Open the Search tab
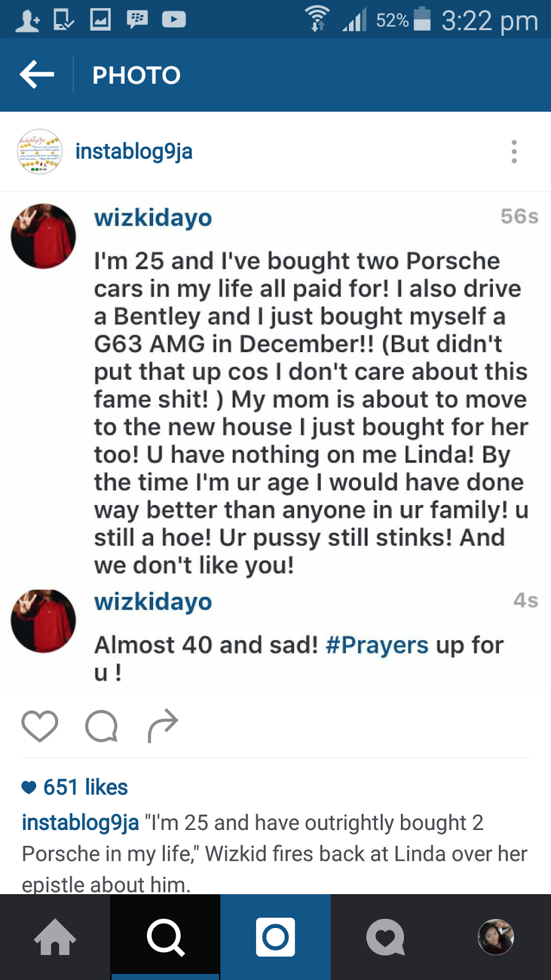 (165, 937)
